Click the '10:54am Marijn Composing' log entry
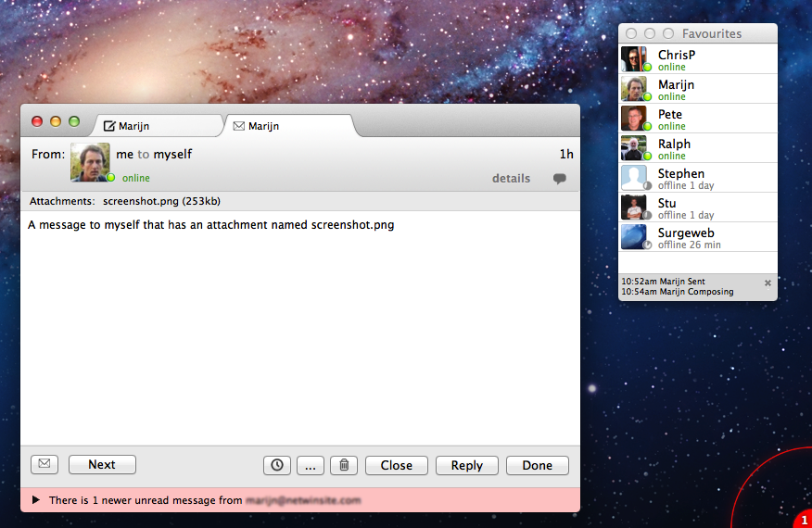812x528 pixels. click(677, 292)
